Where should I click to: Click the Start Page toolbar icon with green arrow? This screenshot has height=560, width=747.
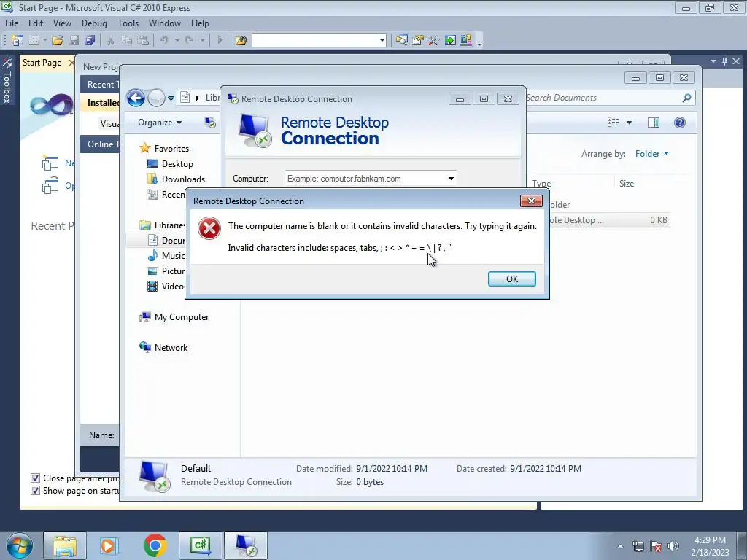coord(449,41)
